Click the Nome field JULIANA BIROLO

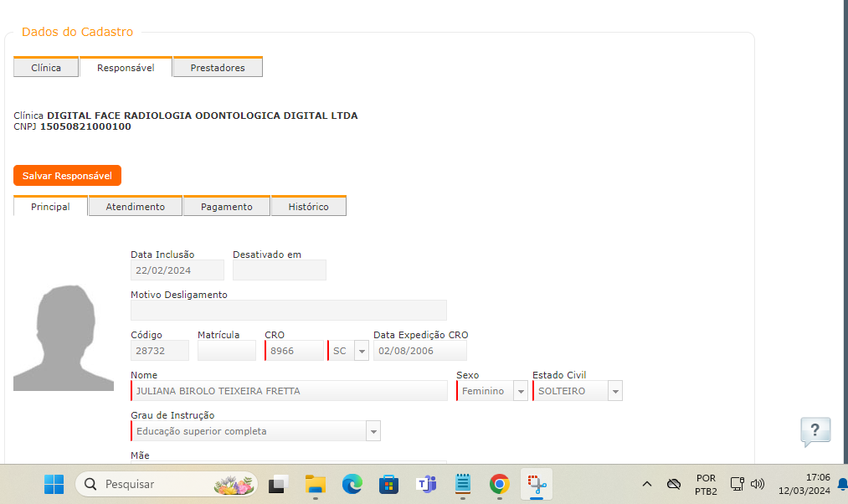click(x=290, y=391)
